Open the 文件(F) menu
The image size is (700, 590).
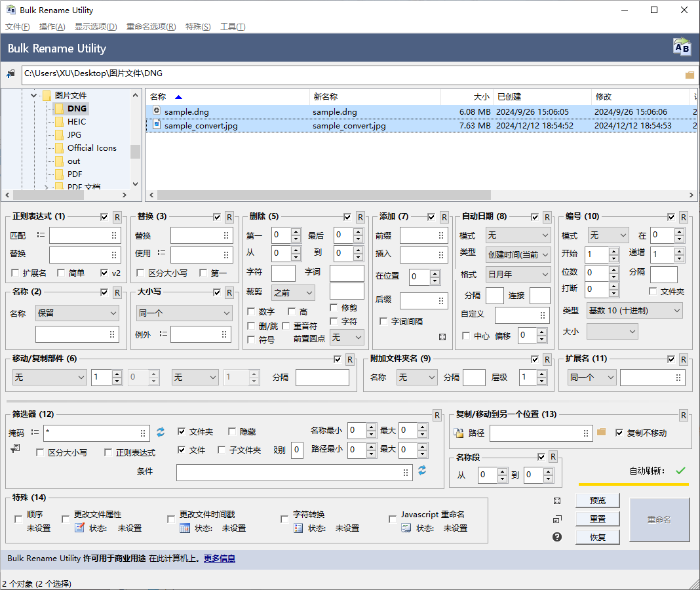coord(16,26)
